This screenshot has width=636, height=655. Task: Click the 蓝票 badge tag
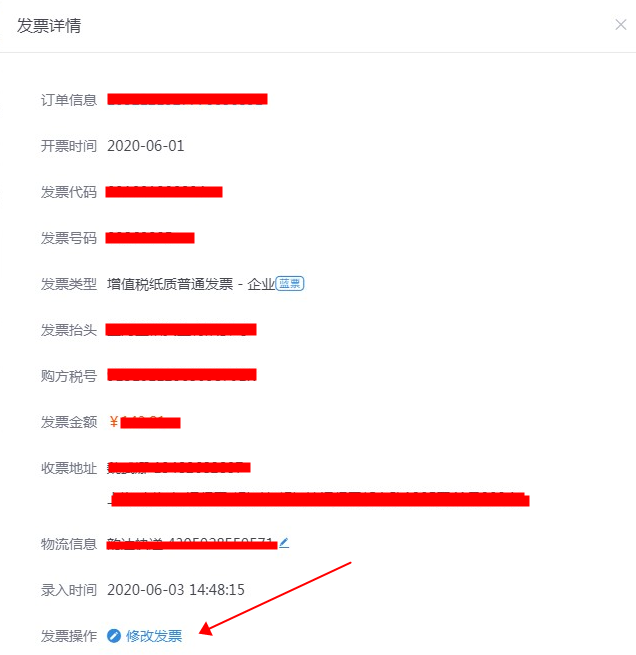click(x=289, y=284)
